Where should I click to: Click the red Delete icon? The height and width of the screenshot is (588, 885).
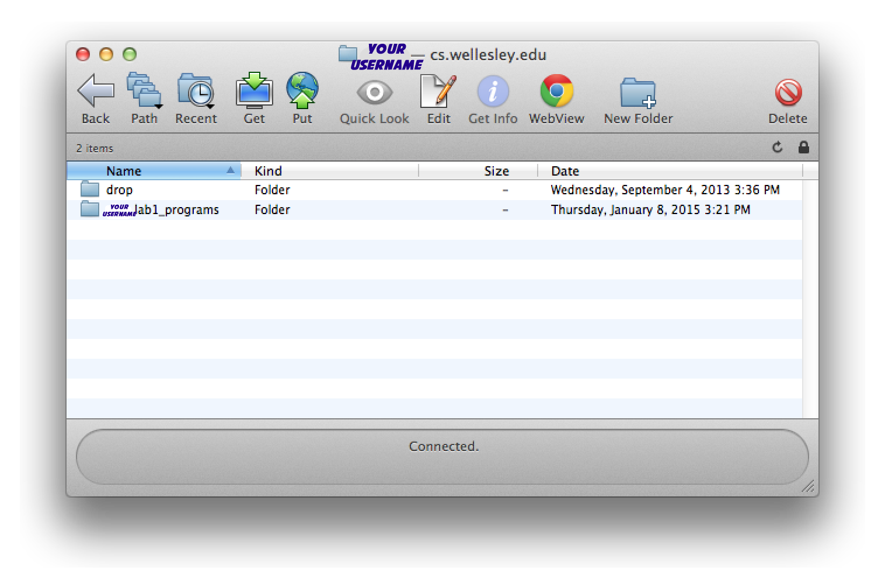coord(788,92)
